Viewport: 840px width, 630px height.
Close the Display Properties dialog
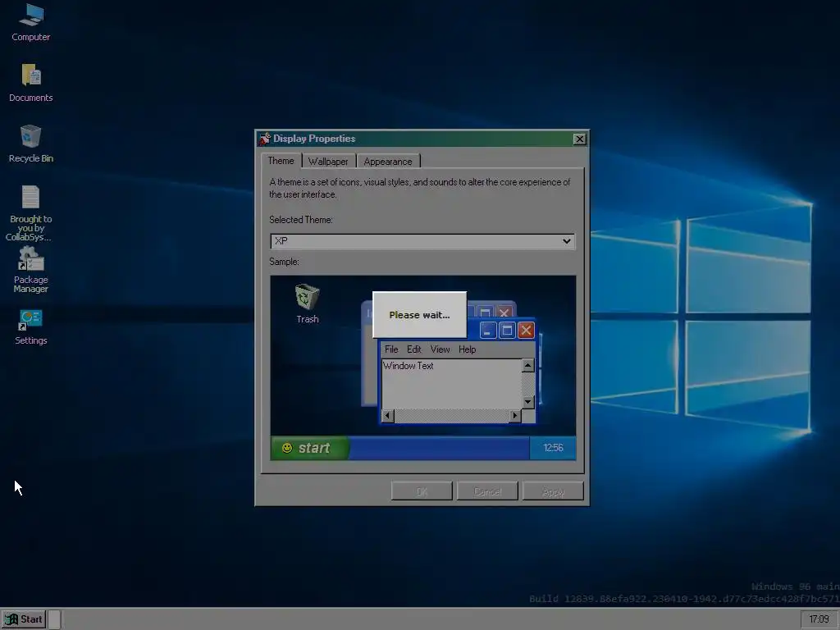579,139
